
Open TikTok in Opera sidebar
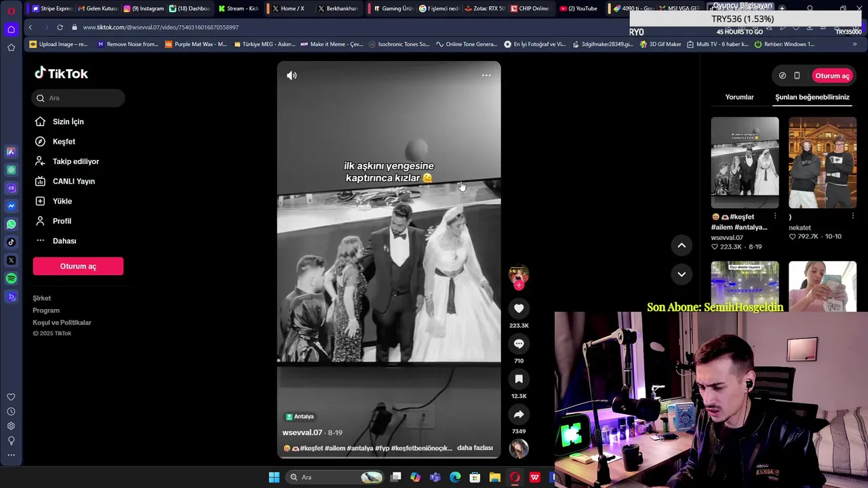pyautogui.click(x=11, y=242)
